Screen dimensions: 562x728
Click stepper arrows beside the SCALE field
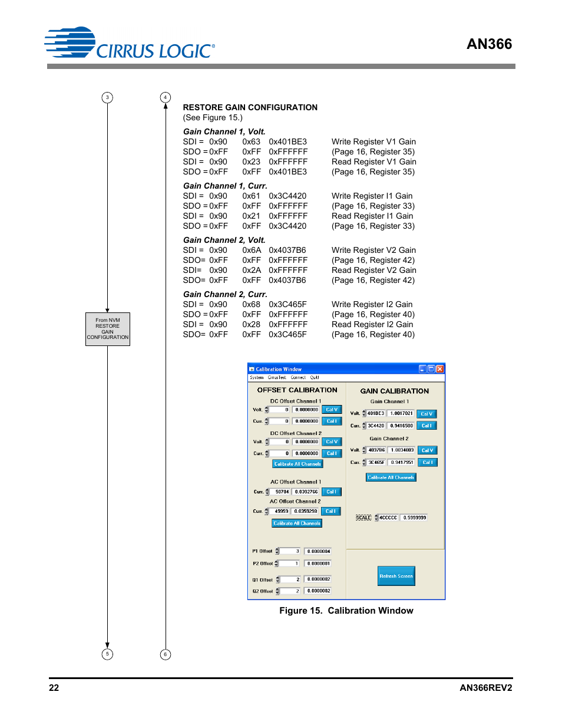coord(376,518)
